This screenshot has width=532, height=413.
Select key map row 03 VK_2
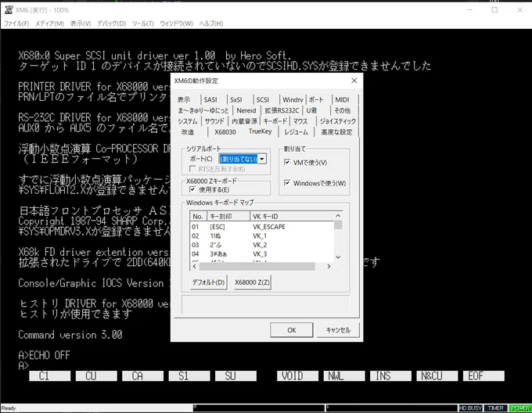[262, 245]
